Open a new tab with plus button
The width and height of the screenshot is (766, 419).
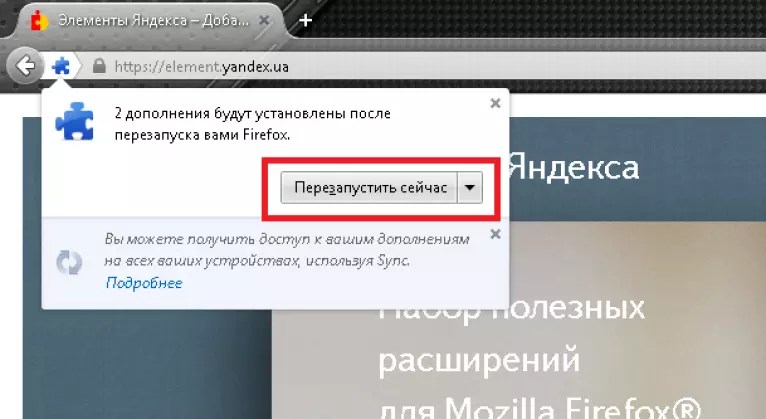tap(305, 20)
